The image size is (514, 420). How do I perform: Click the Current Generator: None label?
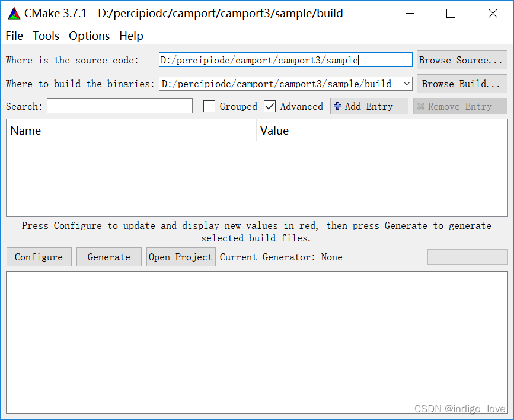coord(281,257)
